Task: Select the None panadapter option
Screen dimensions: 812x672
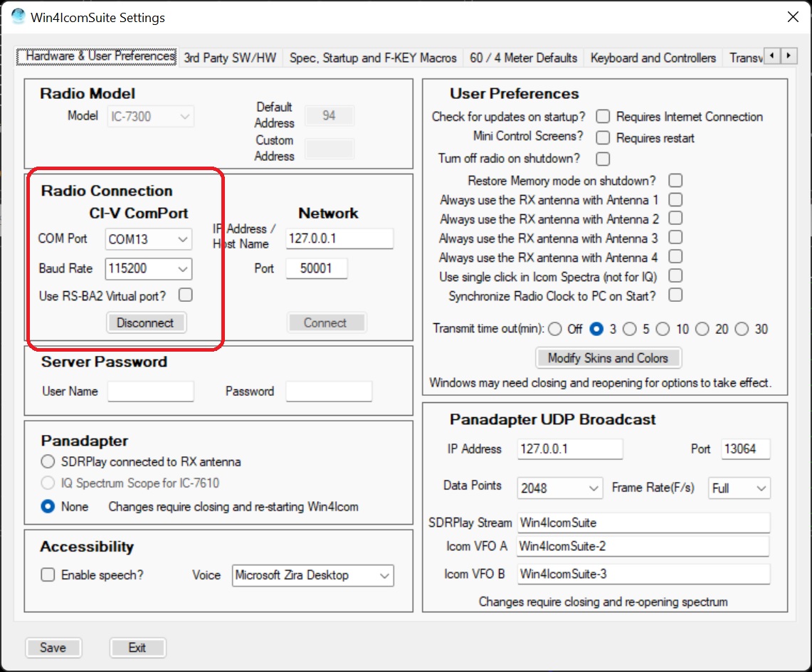Action: [x=48, y=506]
